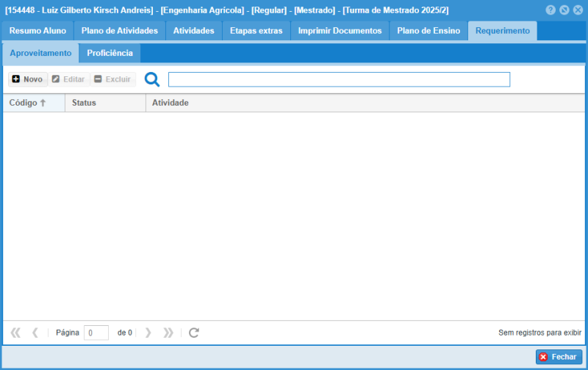Go to next page arrow
The width and height of the screenshot is (588, 370).
coord(148,333)
